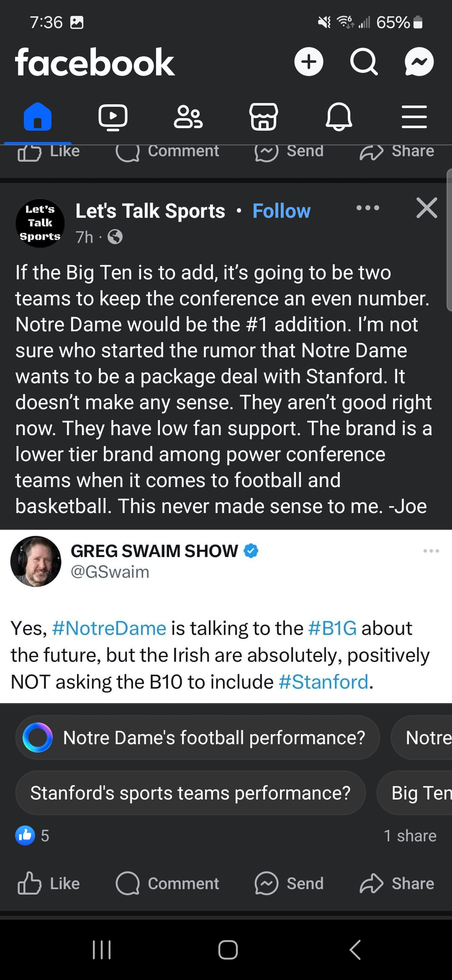This screenshot has width=452, height=980.
Task: Tap the create post plus icon
Action: 309,62
